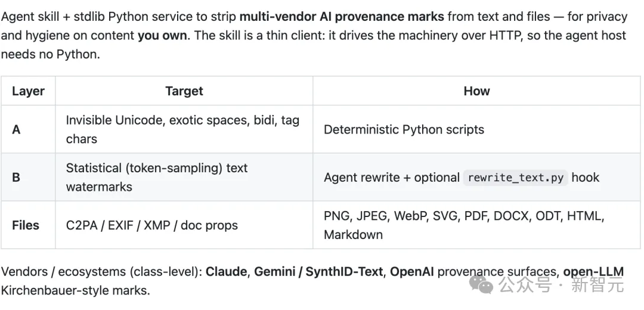Click the bold open-LLM text
This screenshot has width=644, height=310.
[593, 271]
